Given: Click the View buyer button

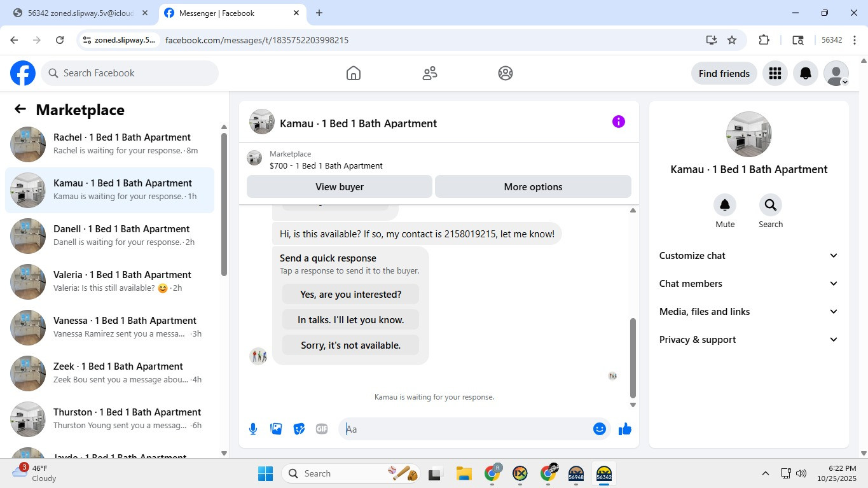Looking at the screenshot, I should coord(340,187).
